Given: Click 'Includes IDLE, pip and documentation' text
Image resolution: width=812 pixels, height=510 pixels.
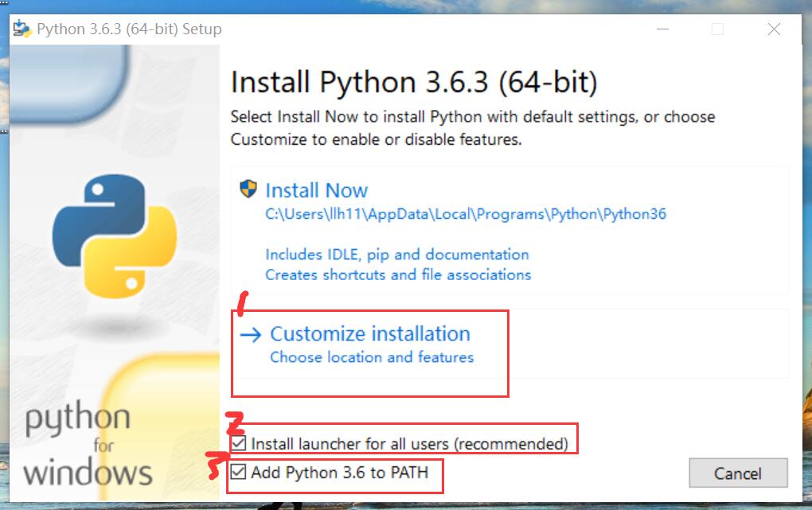Looking at the screenshot, I should click(396, 255).
